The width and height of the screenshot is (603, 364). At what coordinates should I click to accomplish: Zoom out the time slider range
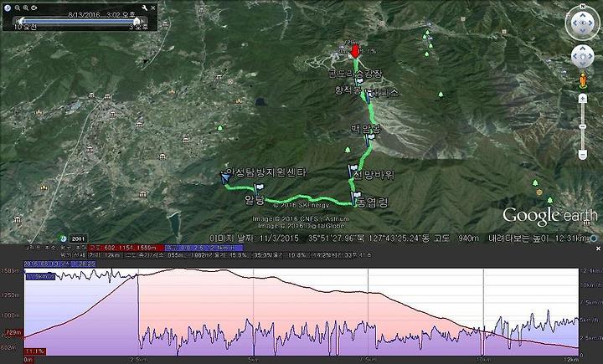18,8
